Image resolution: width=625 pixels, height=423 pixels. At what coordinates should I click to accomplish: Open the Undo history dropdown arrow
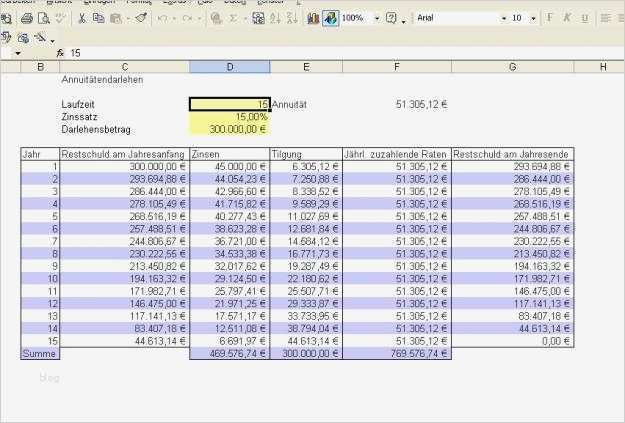coord(174,18)
